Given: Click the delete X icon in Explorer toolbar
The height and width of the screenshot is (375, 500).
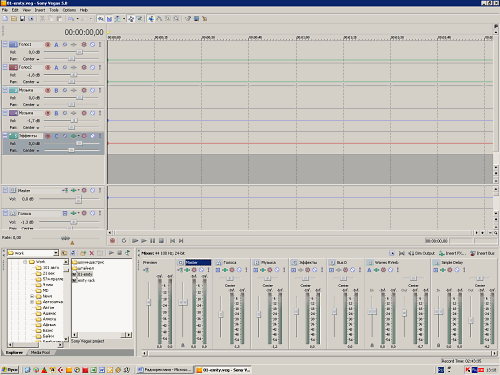Looking at the screenshot, I should click(92, 253).
